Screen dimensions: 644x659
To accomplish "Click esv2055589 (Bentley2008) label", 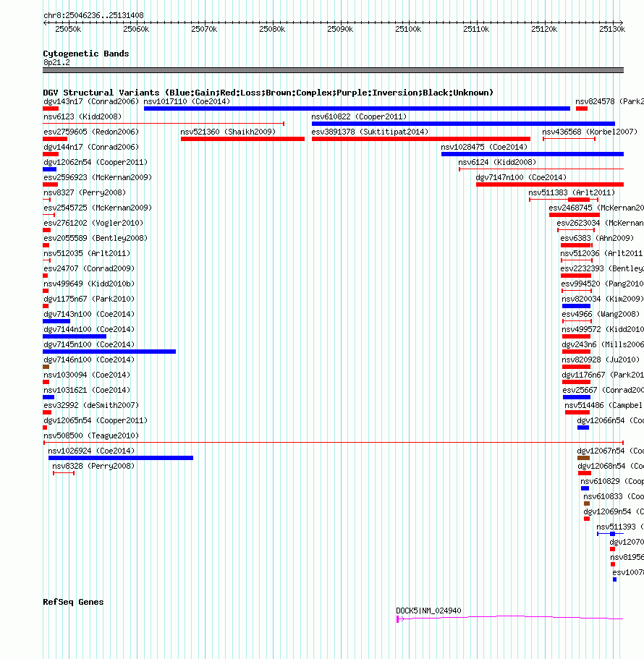I will pos(96,237).
